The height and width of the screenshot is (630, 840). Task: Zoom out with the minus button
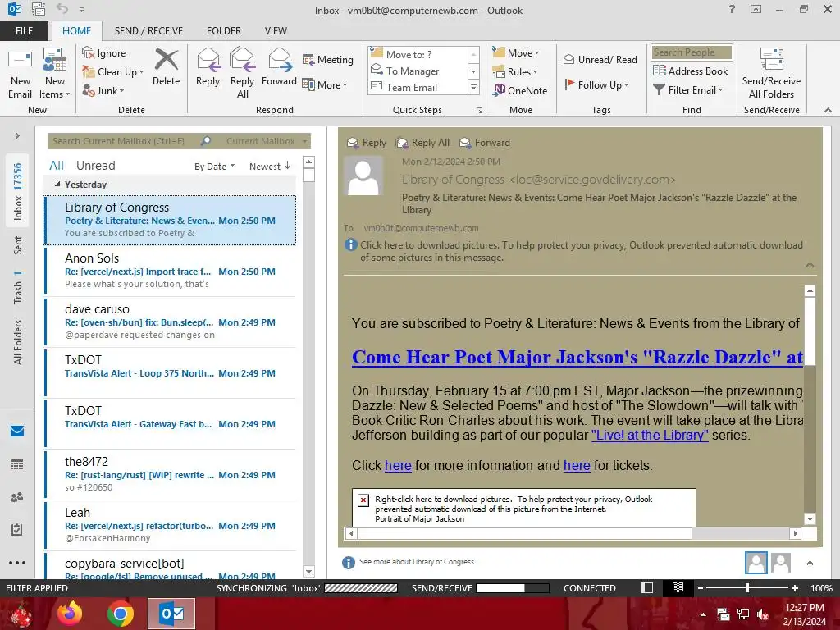click(701, 588)
